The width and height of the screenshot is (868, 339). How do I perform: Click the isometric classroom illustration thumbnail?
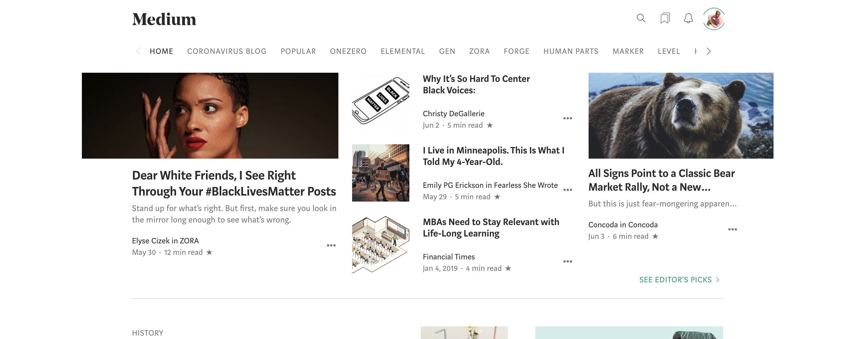tap(380, 245)
